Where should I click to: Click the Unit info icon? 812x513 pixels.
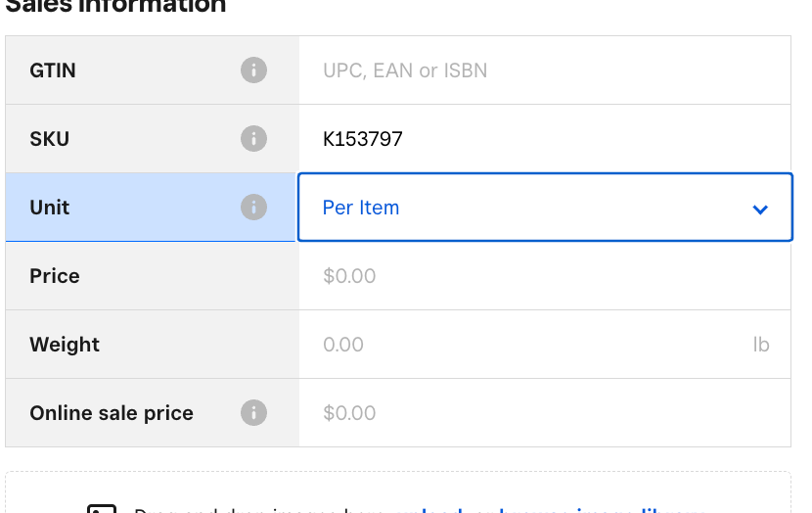click(253, 208)
